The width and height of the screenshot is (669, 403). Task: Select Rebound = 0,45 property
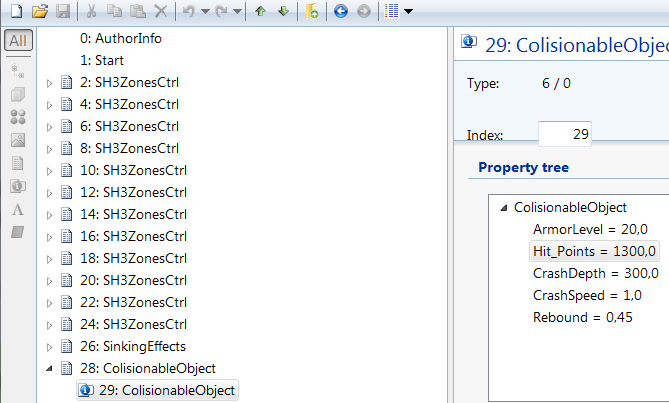[583, 317]
